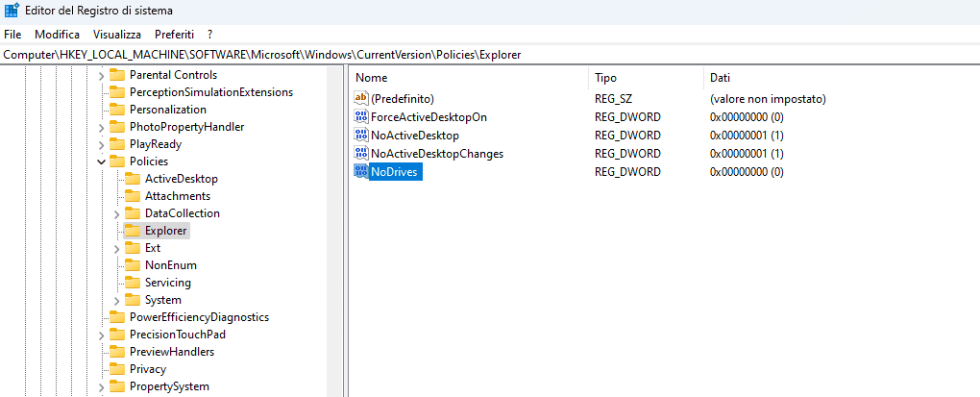The width and height of the screenshot is (980, 397).
Task: Click the ActiveDesktop folder icon
Action: click(x=133, y=179)
